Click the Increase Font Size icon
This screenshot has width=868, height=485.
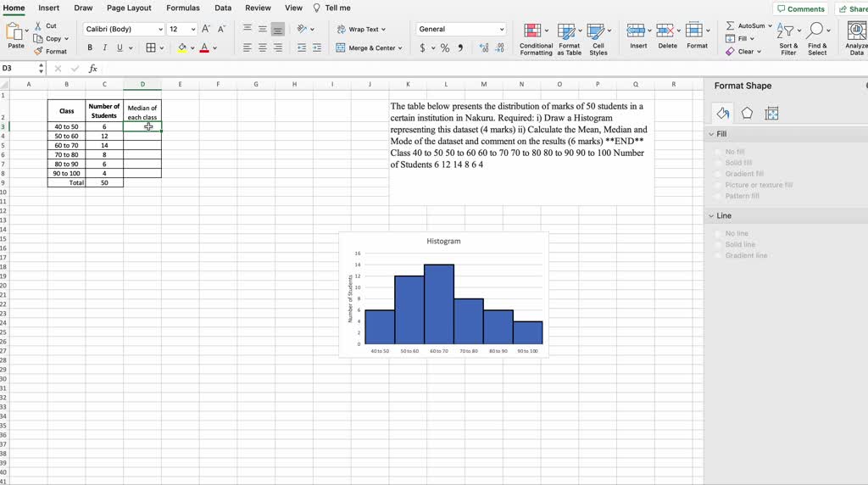206,29
